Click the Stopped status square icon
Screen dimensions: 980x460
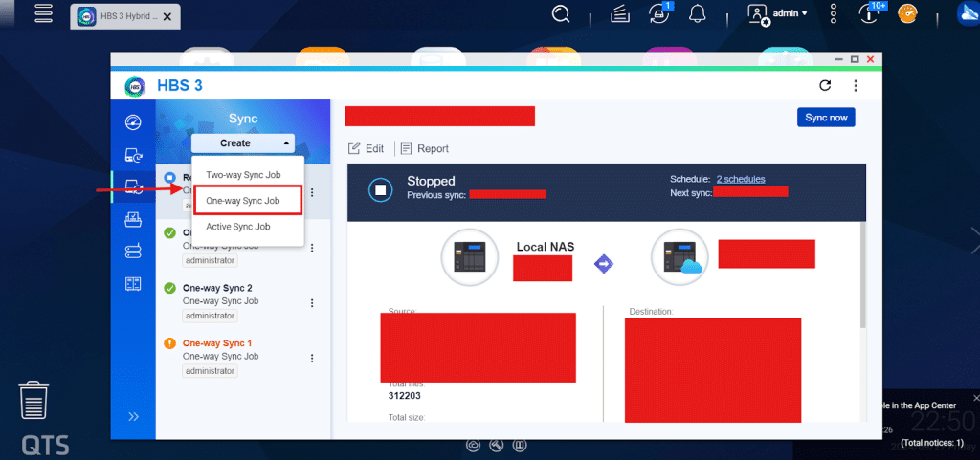381,189
